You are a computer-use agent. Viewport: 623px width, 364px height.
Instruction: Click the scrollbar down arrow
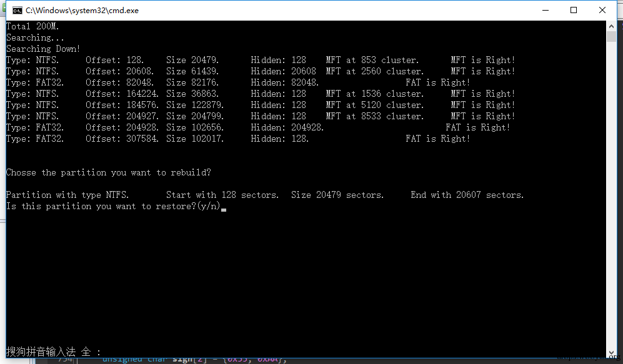tap(611, 353)
